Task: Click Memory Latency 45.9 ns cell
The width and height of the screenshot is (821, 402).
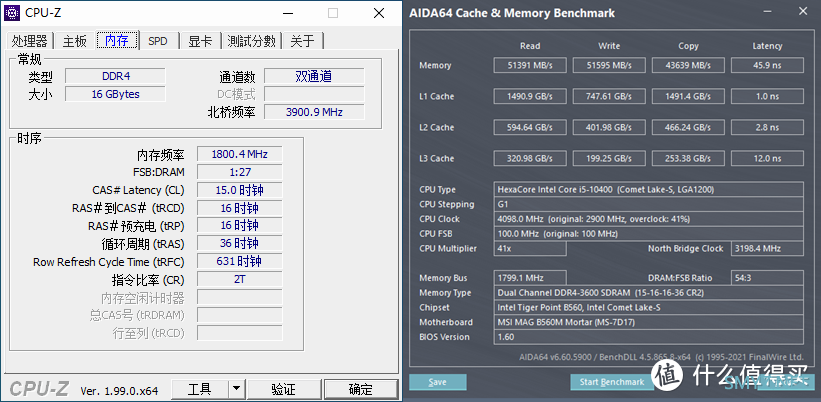Action: point(767,65)
